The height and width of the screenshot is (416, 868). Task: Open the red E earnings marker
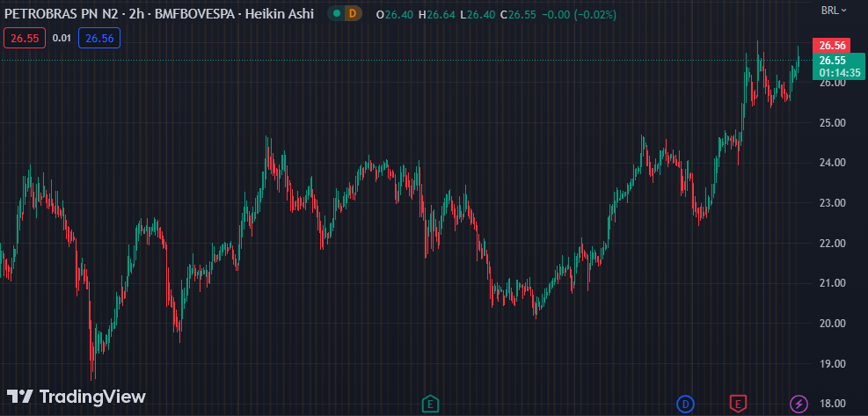click(738, 404)
